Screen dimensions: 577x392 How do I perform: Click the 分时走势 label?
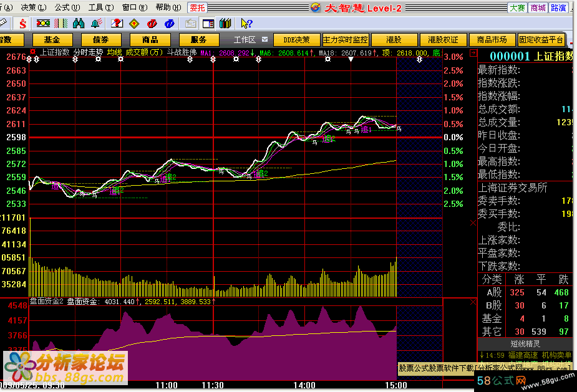[89, 52]
